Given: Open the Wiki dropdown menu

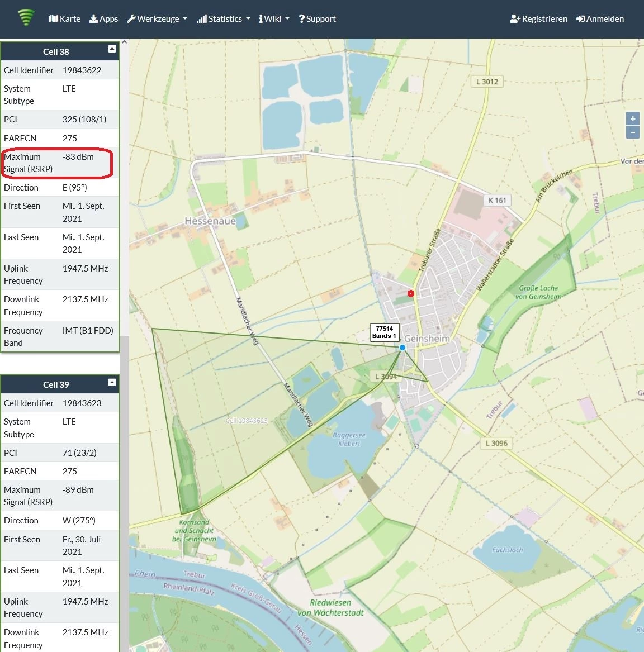Looking at the screenshot, I should (x=274, y=19).
